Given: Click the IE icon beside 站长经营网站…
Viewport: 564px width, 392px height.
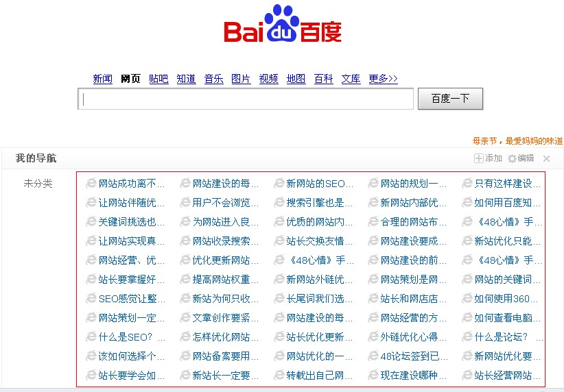Looking at the screenshot, I should tap(467, 376).
